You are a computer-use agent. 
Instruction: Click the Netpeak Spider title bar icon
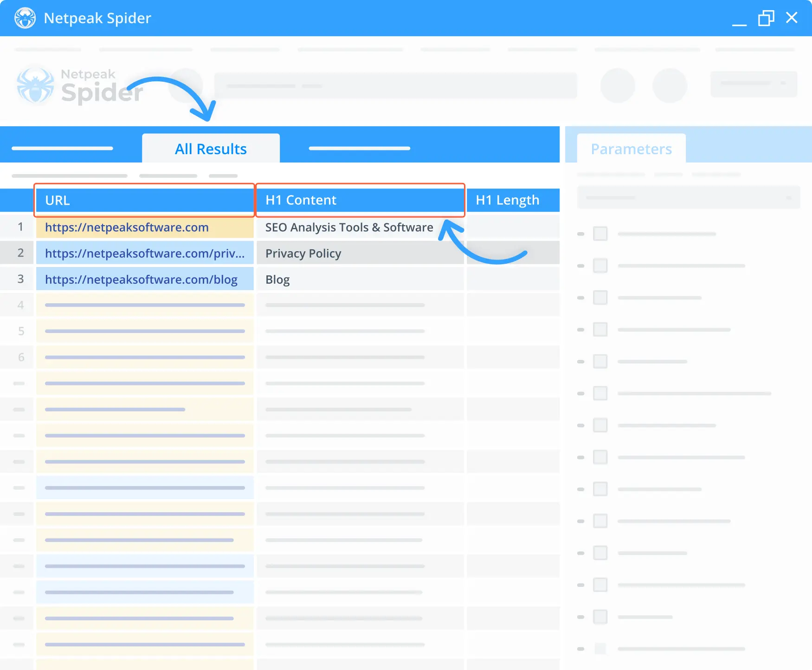click(25, 18)
